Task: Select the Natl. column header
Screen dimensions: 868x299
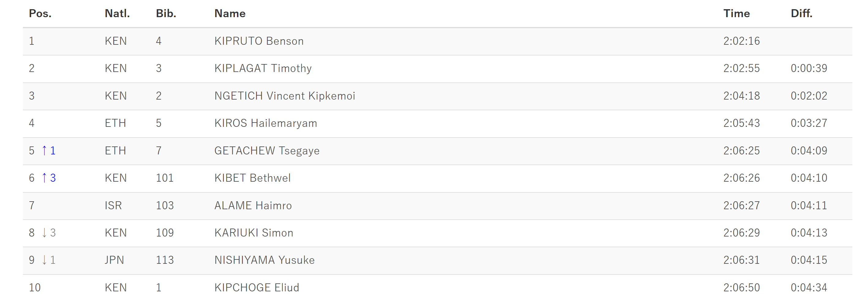Action: click(117, 13)
